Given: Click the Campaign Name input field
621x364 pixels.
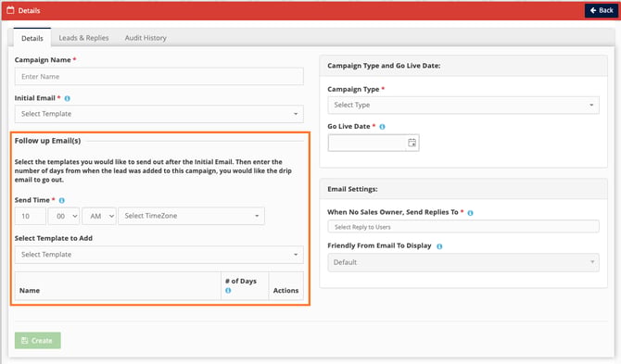Looking at the screenshot, I should click(x=159, y=76).
